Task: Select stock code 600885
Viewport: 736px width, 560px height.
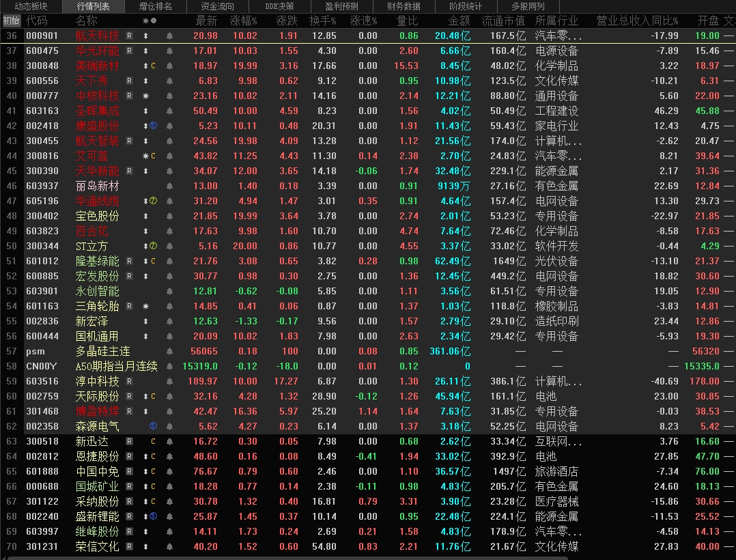Action: click(x=42, y=276)
